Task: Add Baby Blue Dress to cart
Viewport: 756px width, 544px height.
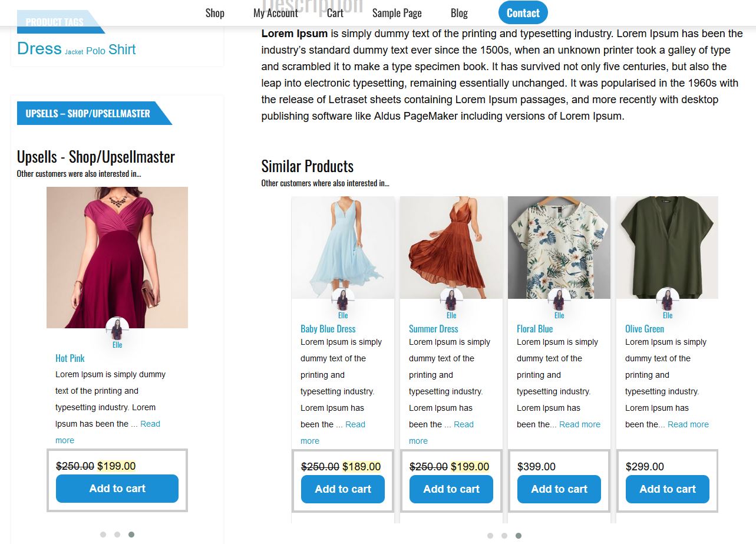Action: tap(343, 489)
